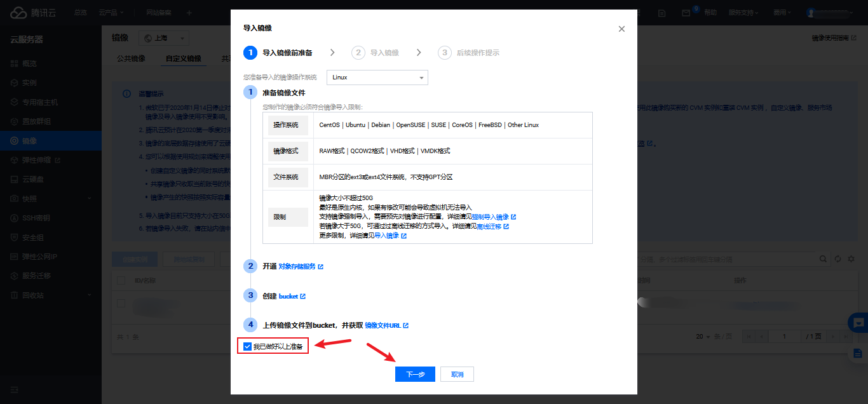Click the 回收站 trash icon in sidebar
The width and height of the screenshot is (868, 404).
(15, 295)
